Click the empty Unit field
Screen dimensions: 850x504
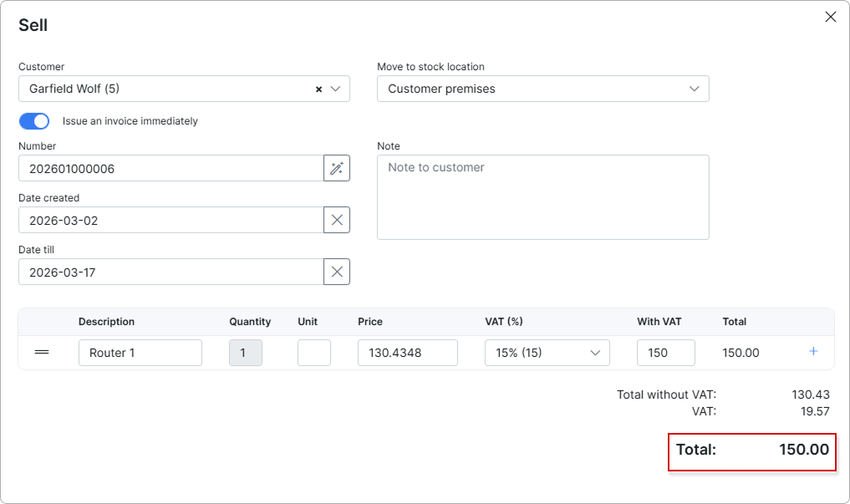click(314, 353)
